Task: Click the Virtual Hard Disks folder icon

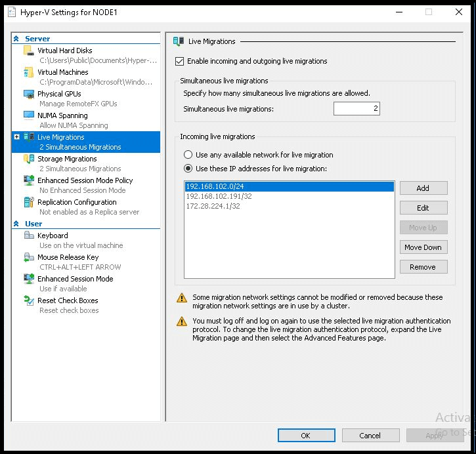Action: coord(28,51)
